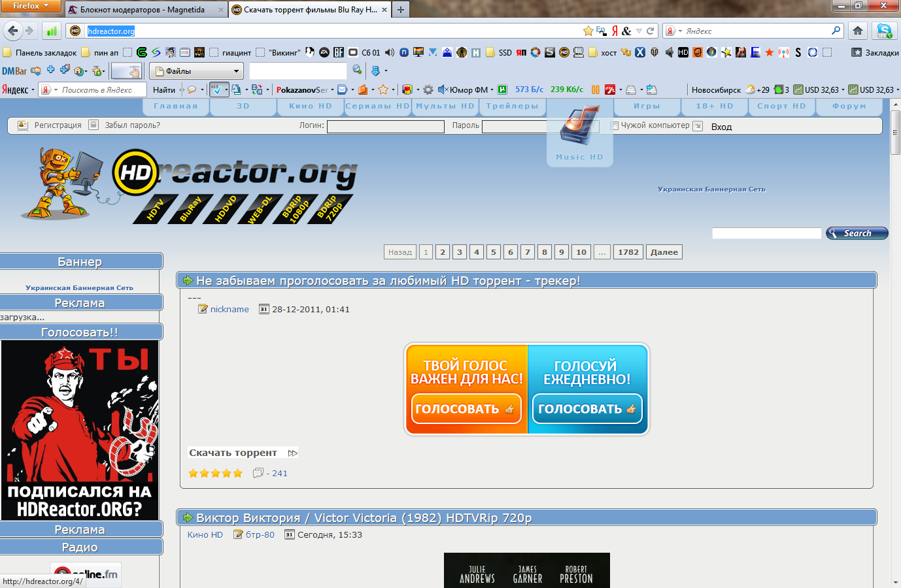The height and width of the screenshot is (588, 901).
Task: Open search engine dropdown in Firefox search box
Action: [680, 31]
